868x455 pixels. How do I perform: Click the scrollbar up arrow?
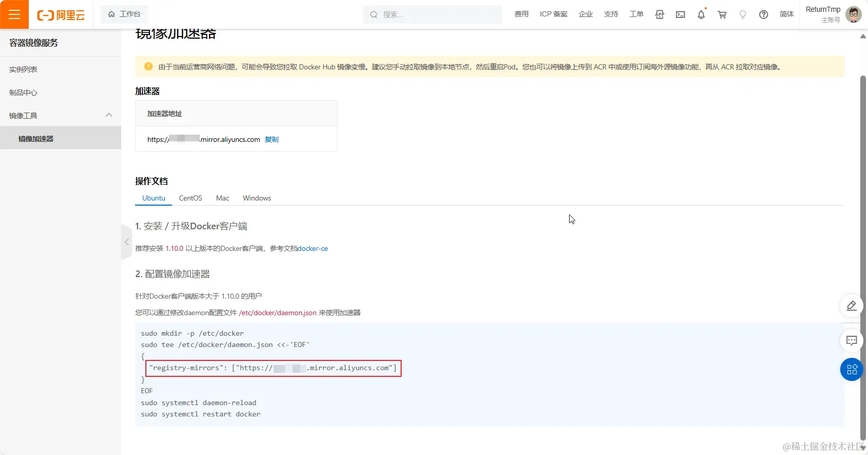coord(863,36)
